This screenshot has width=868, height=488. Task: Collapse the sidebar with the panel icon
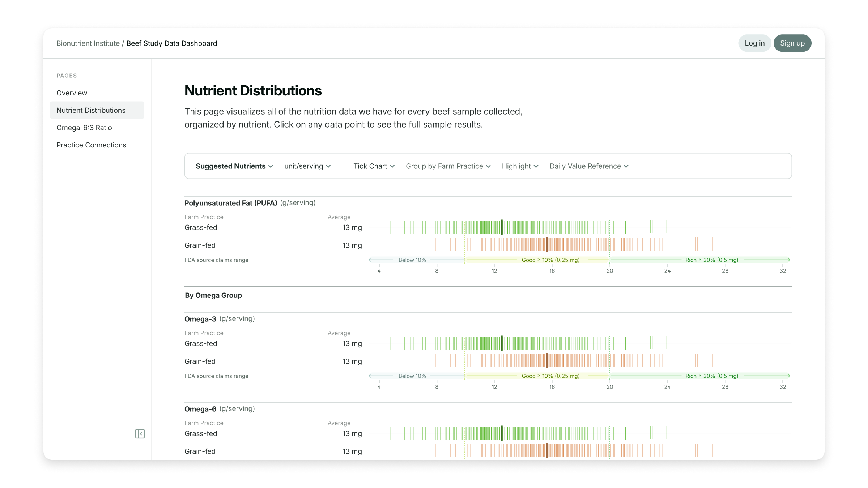pos(140,433)
